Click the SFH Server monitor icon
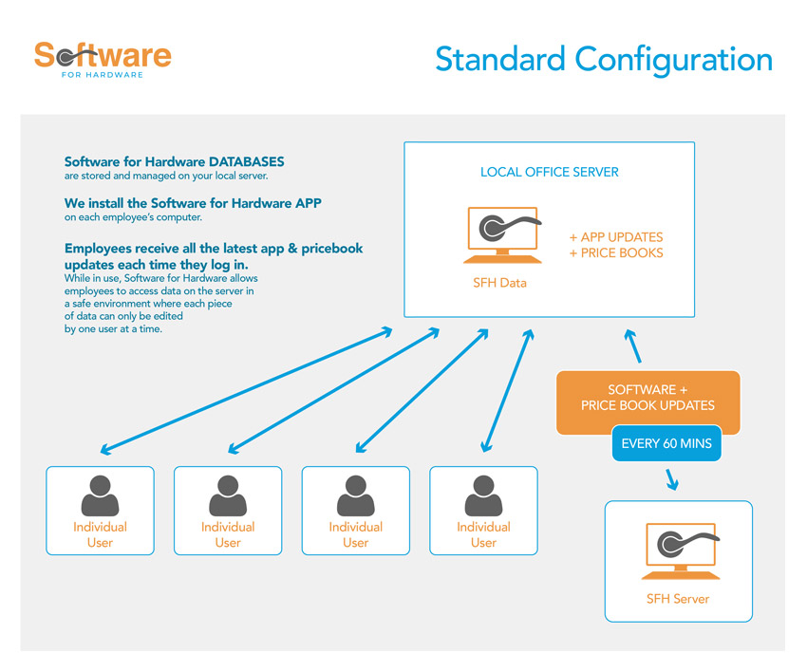Viewport: 807px width, 672px height. pyautogui.click(x=678, y=551)
